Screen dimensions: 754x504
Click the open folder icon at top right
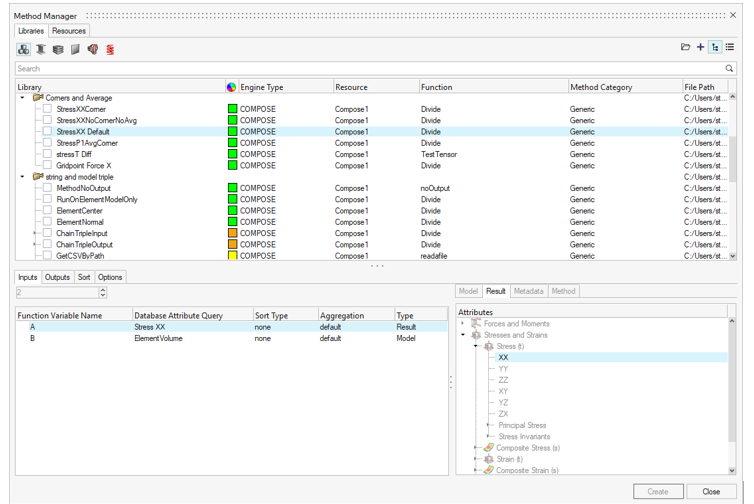pos(685,47)
